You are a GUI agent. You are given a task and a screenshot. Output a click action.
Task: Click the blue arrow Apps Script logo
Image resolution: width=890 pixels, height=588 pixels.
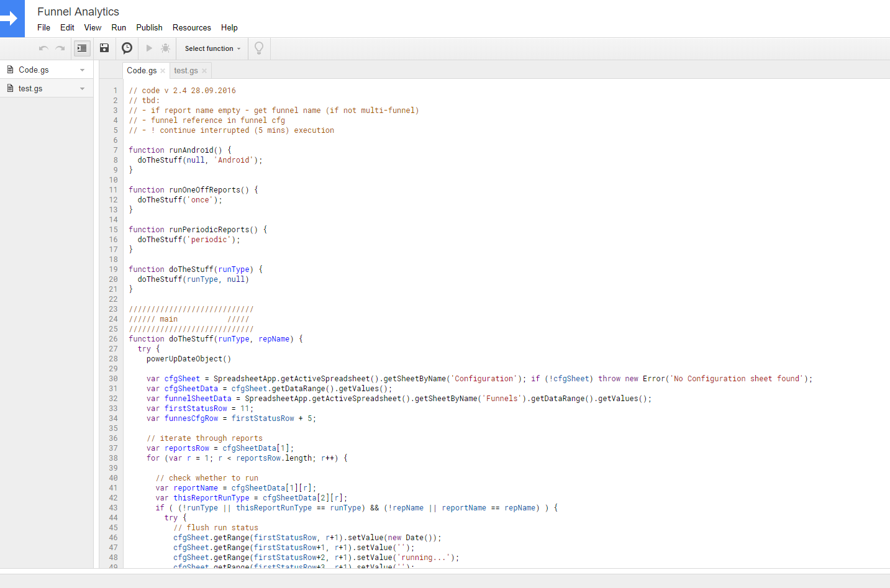coord(12,19)
